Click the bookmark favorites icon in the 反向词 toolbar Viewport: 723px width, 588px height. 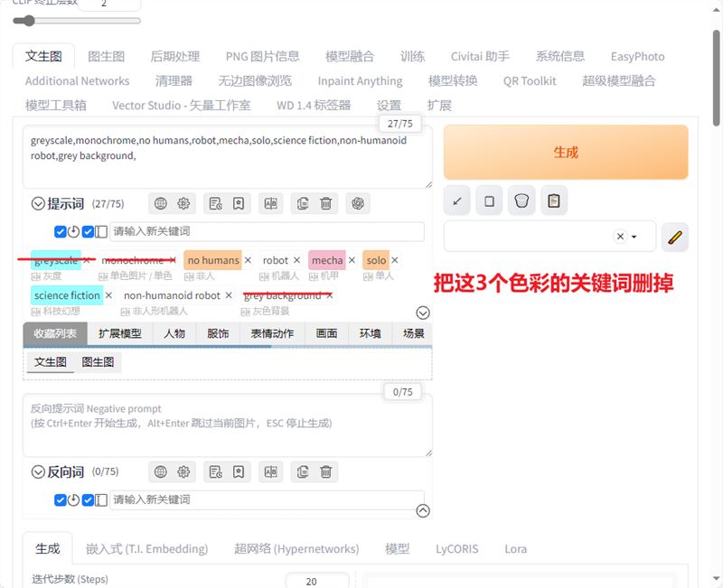(x=239, y=471)
